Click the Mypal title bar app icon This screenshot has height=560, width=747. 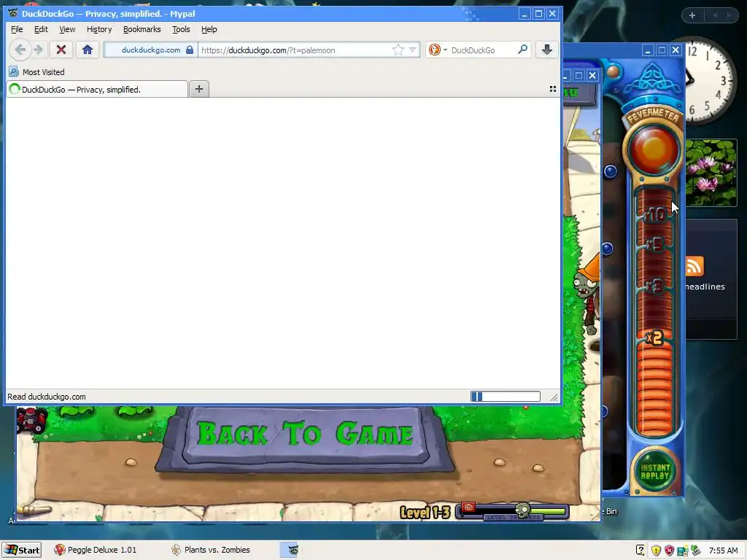click(x=13, y=13)
